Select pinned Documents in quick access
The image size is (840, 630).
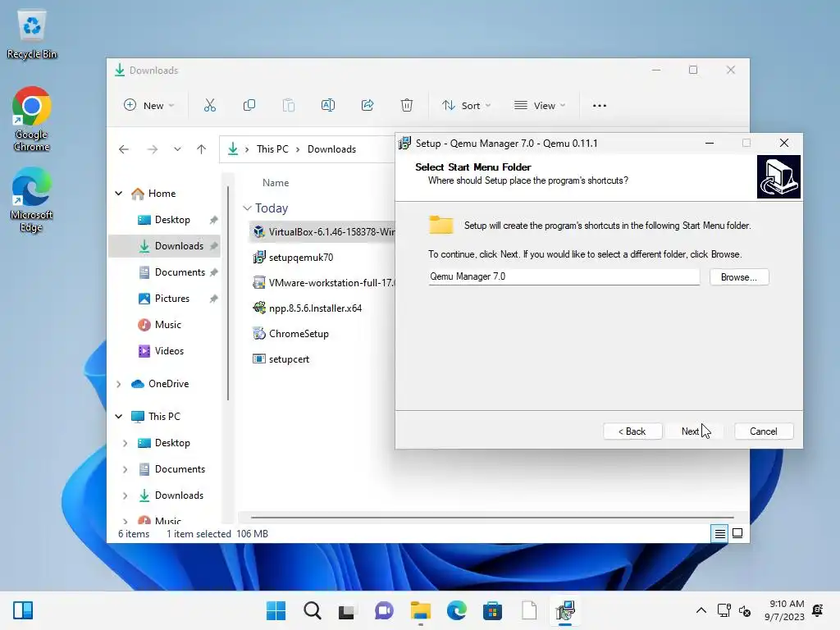coord(180,272)
